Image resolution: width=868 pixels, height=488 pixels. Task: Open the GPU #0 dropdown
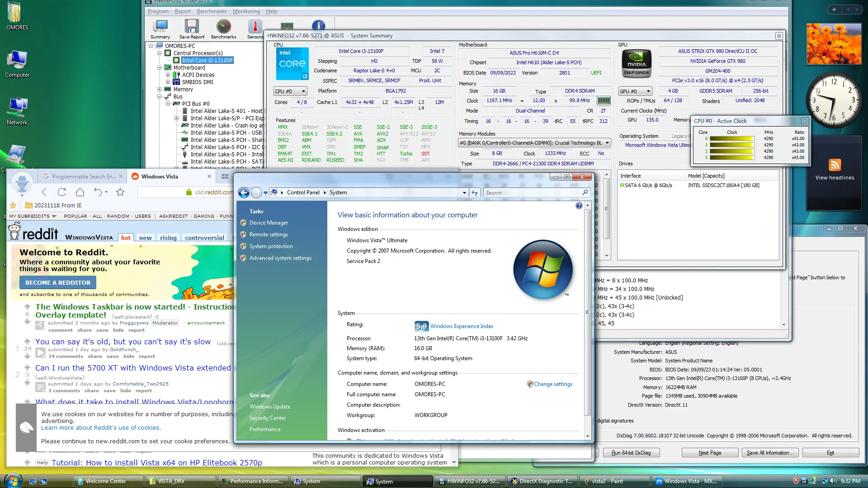[635, 91]
